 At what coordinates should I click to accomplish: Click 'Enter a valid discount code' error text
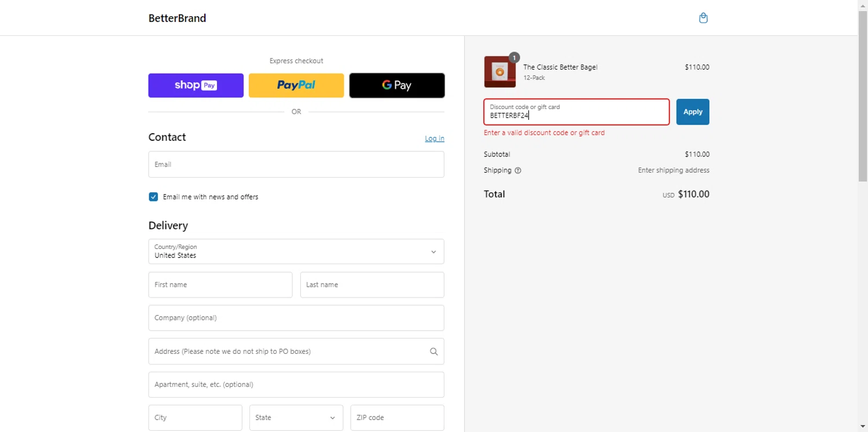(x=544, y=133)
